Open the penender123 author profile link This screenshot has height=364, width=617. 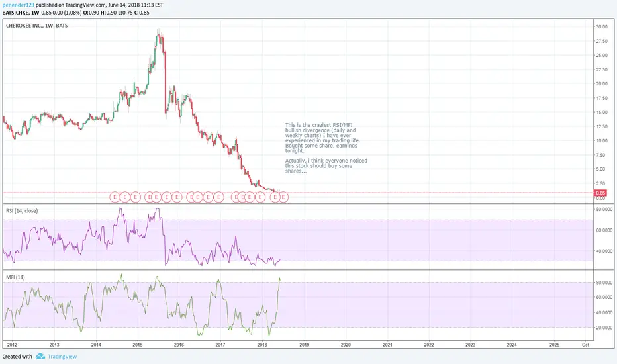tap(18, 5)
